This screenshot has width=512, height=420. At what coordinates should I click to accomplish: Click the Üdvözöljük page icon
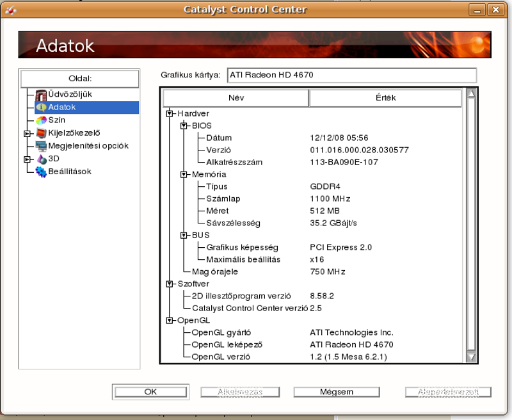click(41, 95)
